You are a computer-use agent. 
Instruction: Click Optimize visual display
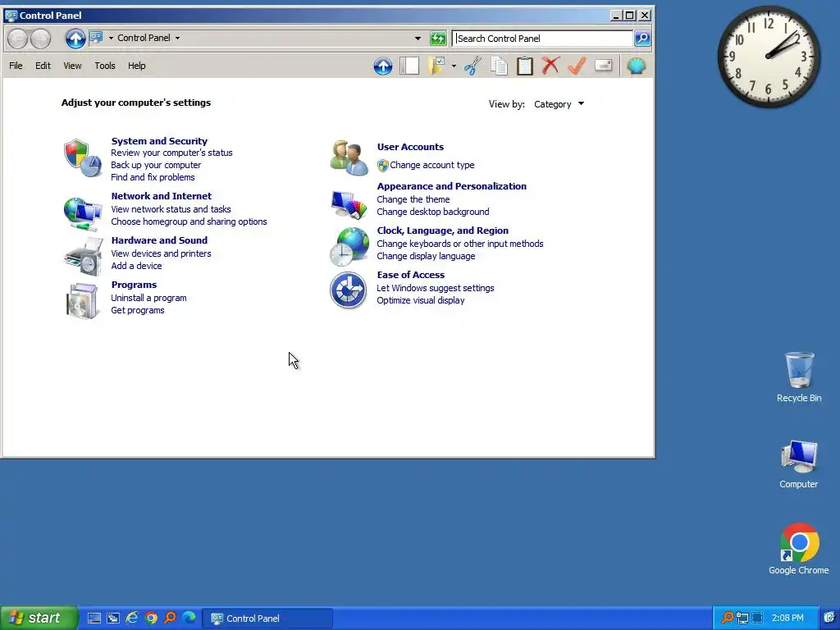coord(421,300)
